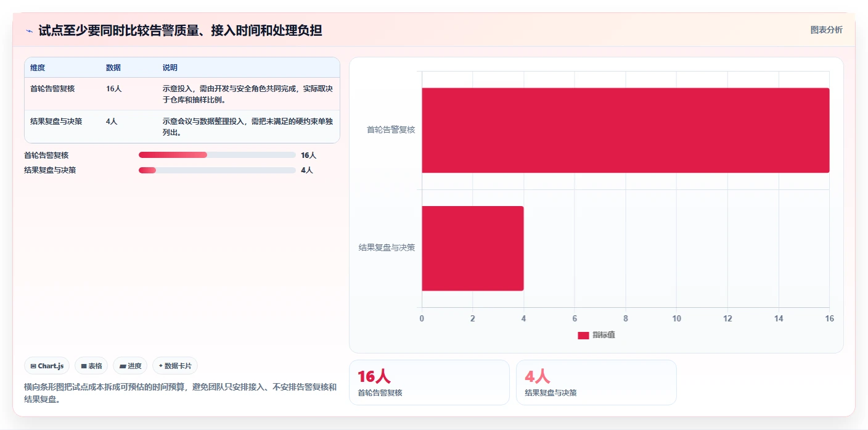
Task: Click the x-axis tick label 16
Action: [829, 318]
